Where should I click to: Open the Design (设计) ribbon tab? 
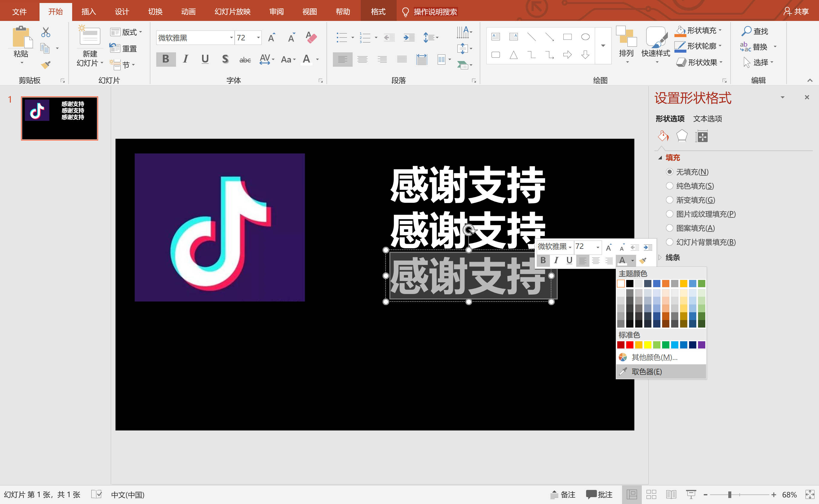pyautogui.click(x=122, y=12)
